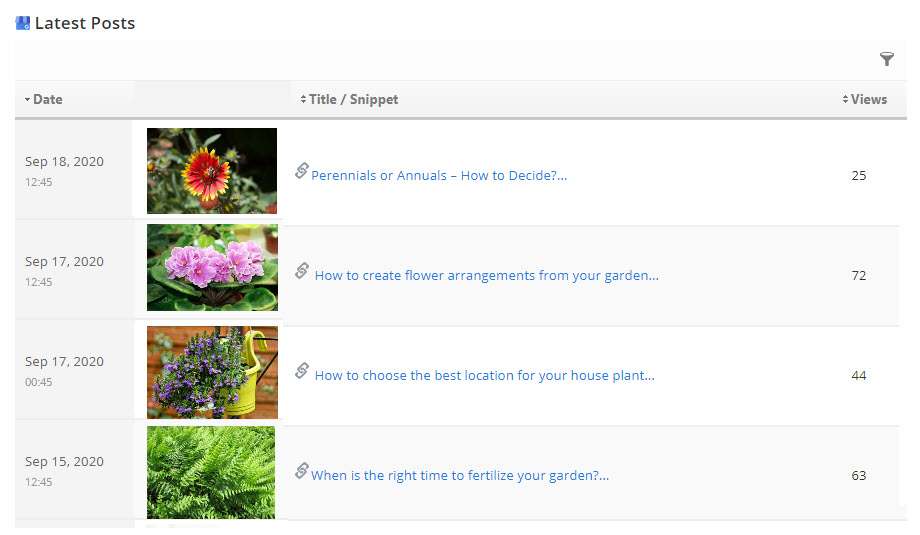Open "How to choose the best location" post

point(484,376)
